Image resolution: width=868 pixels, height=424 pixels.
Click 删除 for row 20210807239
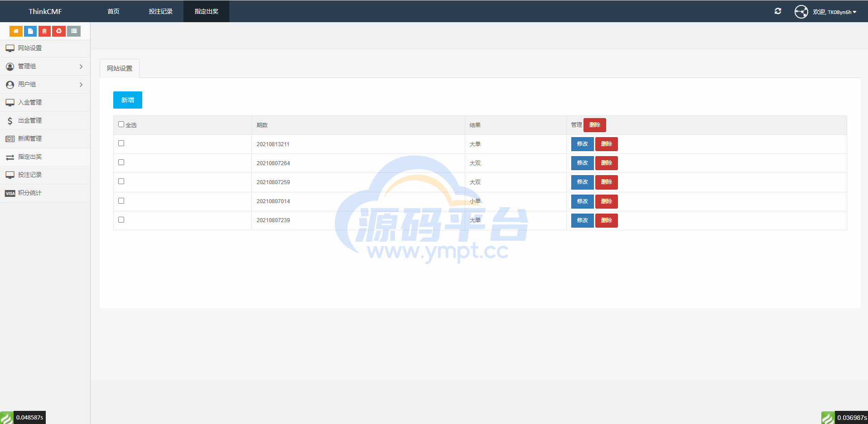(x=607, y=220)
